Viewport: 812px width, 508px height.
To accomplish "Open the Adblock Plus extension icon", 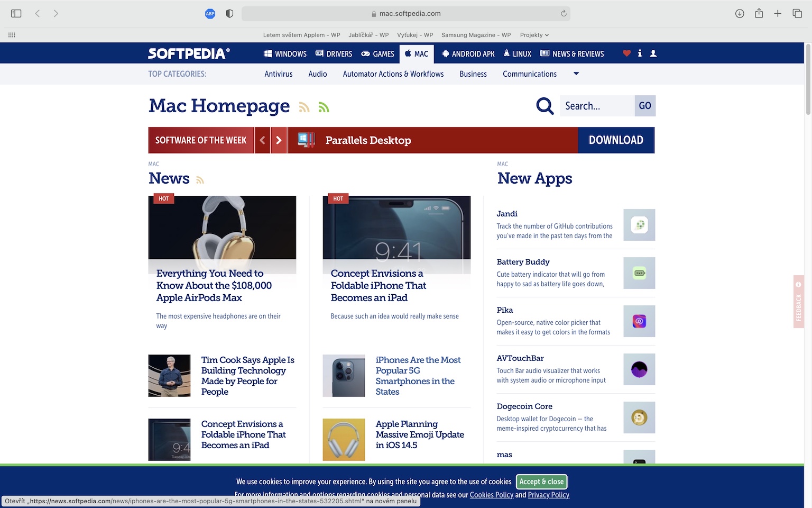I will click(x=210, y=14).
